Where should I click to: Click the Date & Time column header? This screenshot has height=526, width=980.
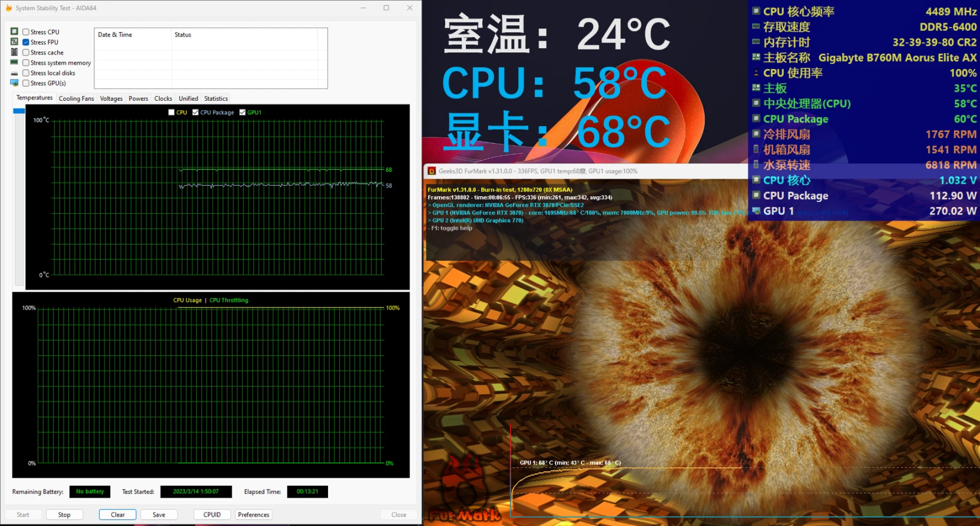(x=133, y=35)
